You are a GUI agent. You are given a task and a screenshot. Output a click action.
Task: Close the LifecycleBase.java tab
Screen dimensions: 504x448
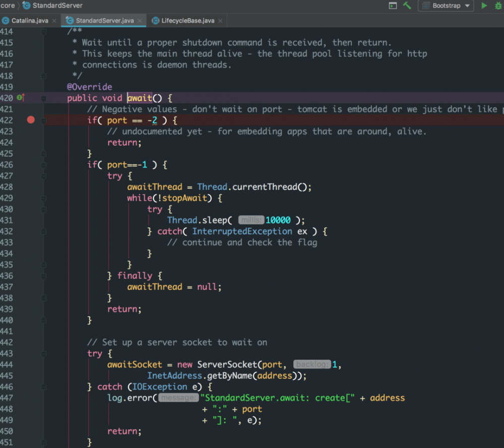pos(220,21)
